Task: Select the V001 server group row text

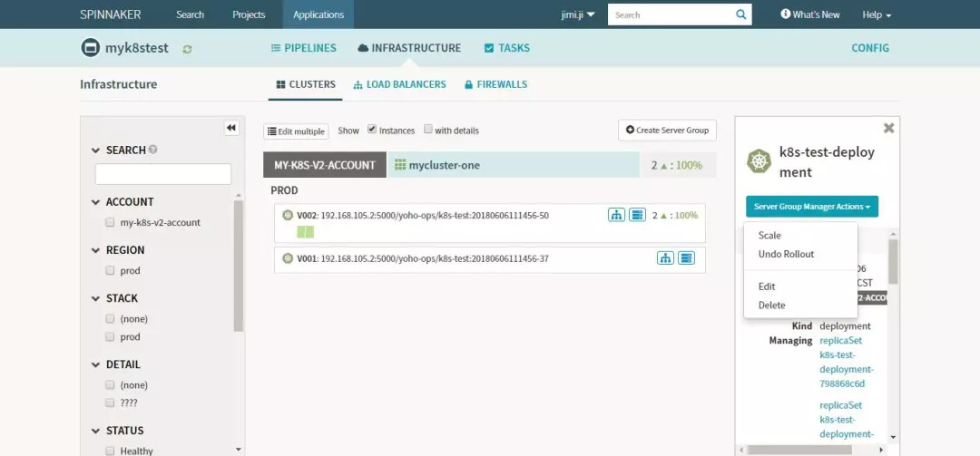Action: click(x=423, y=258)
